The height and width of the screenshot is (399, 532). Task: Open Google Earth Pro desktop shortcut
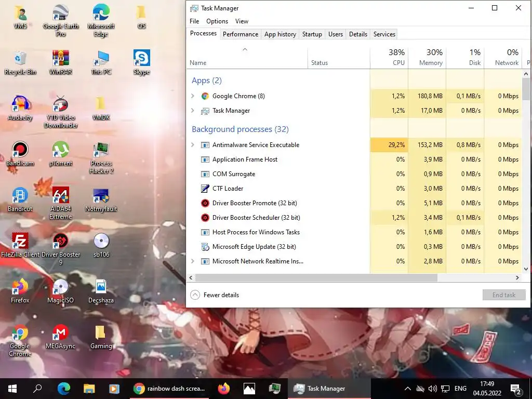(x=61, y=20)
